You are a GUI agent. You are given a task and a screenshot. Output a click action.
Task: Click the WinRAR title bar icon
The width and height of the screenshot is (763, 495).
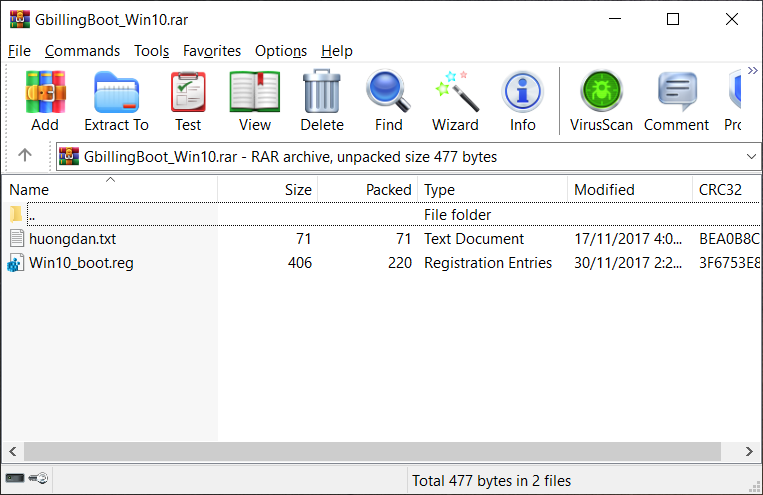[20, 19]
